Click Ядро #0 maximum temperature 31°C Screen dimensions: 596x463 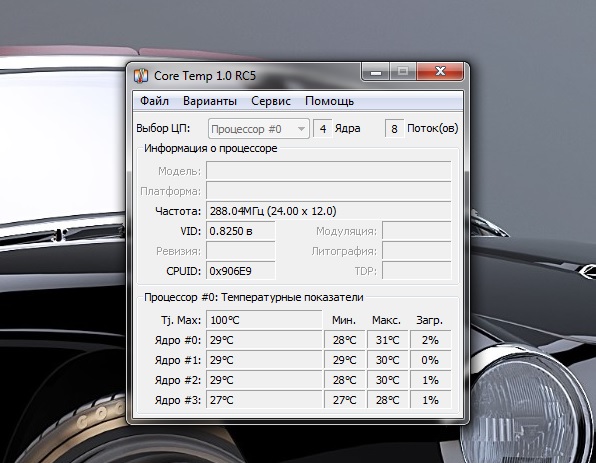[388, 340]
